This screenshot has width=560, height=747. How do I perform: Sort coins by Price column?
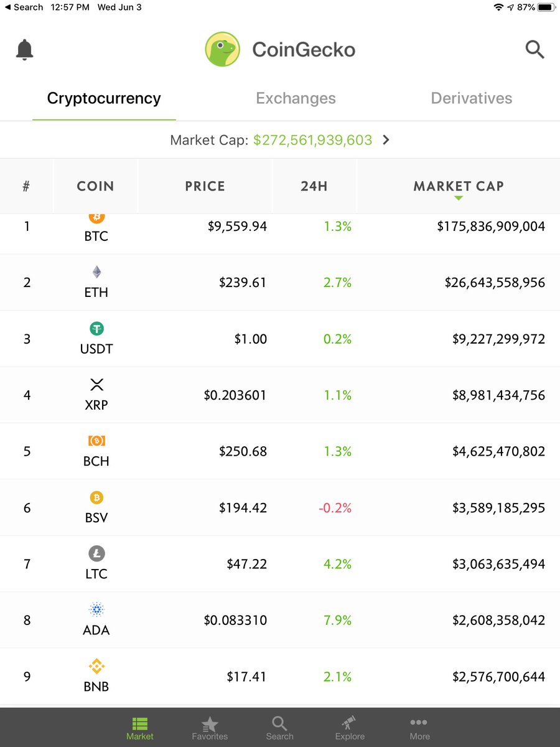tap(205, 186)
